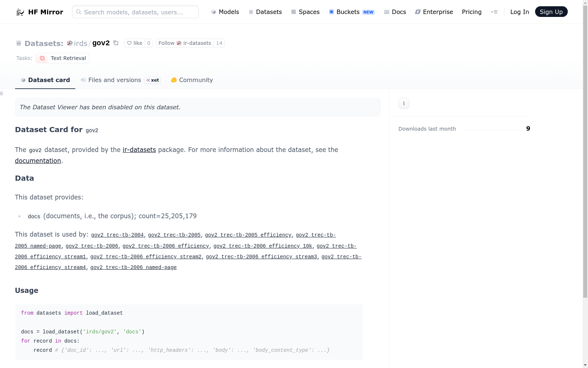Click the Log In link
Viewport: 588px width, 368px height.
click(x=520, y=12)
